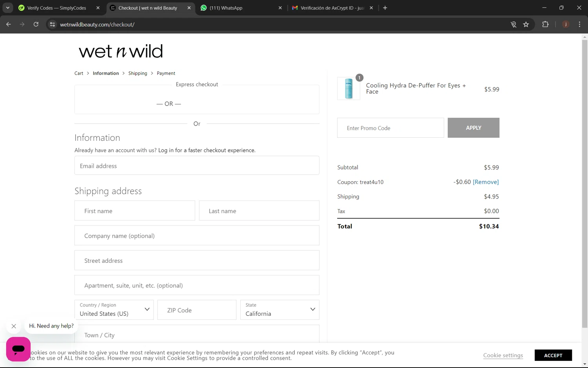Switch to the Verify Codes — SimplyCodes tab
Screen dimensions: 588x368
57,8
